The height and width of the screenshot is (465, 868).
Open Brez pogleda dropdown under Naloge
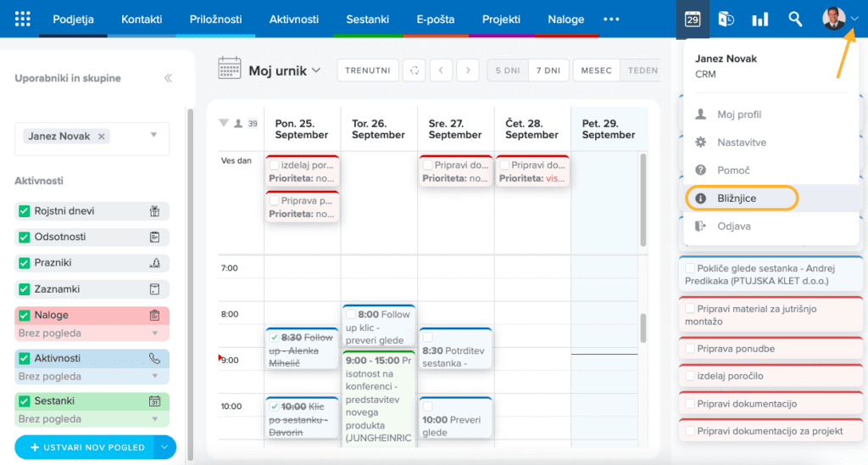click(154, 333)
